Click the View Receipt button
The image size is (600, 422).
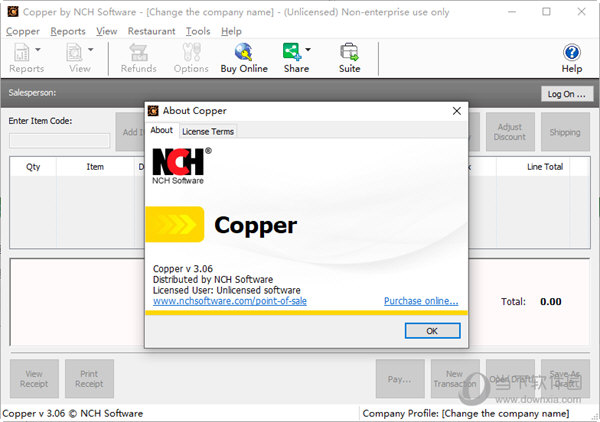point(34,379)
